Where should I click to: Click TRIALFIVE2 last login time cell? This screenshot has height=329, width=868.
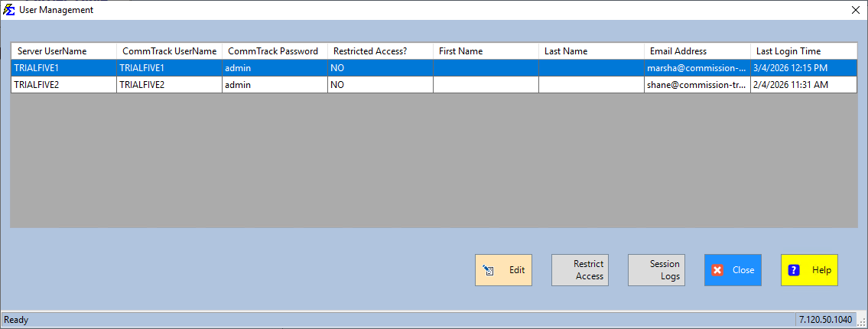click(803, 85)
